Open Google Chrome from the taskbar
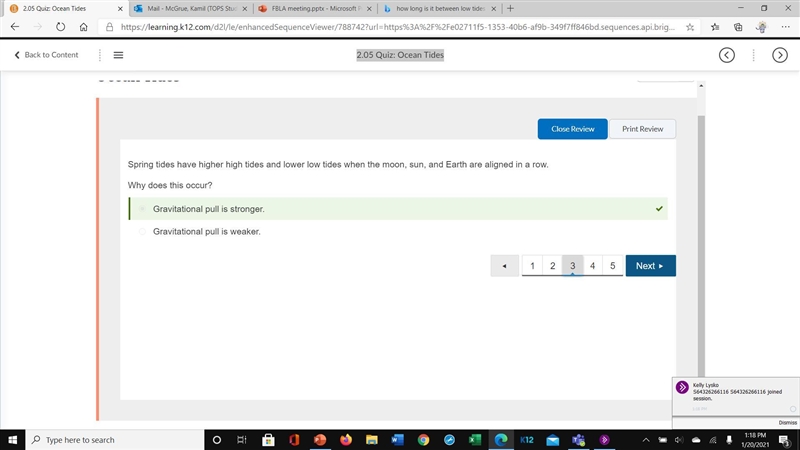The width and height of the screenshot is (800, 450). click(x=423, y=440)
